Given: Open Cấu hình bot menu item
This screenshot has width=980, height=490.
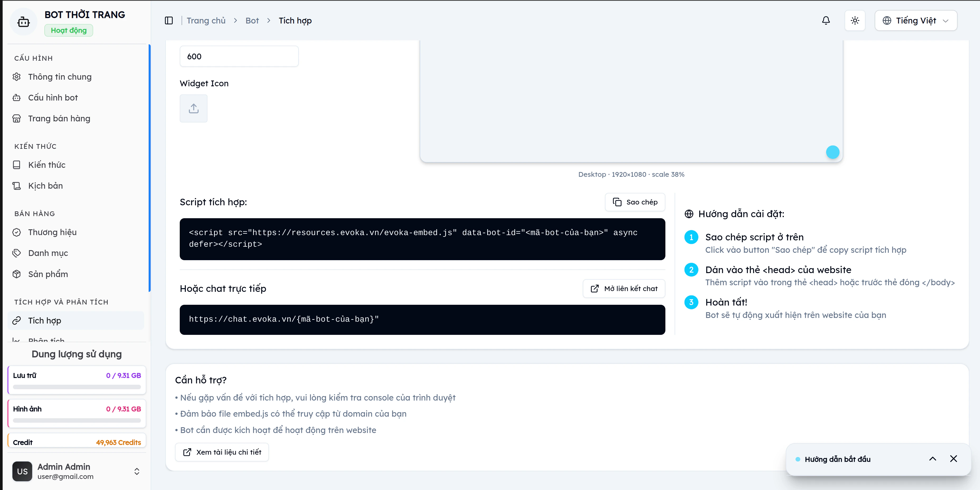Looking at the screenshot, I should pyautogui.click(x=76, y=98).
